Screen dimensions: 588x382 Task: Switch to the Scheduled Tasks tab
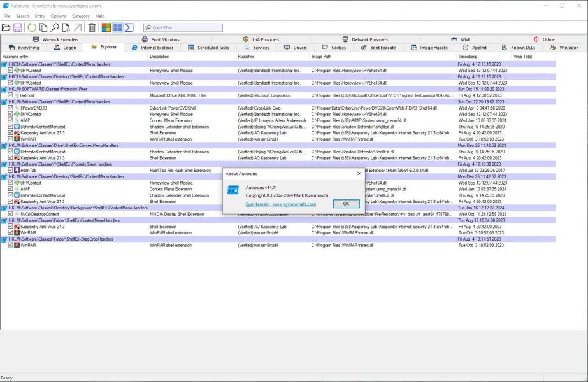tap(208, 48)
